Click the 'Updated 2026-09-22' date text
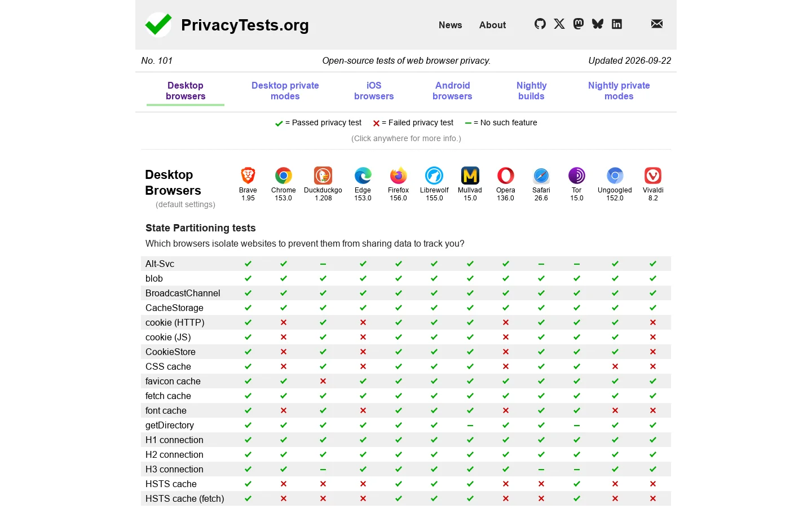The width and height of the screenshot is (812, 508). pos(630,60)
